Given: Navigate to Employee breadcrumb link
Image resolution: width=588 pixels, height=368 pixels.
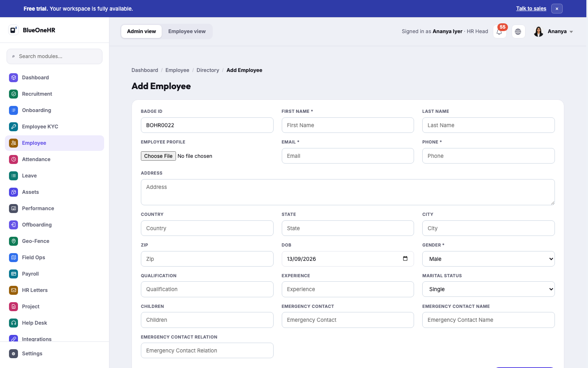Looking at the screenshot, I should [177, 70].
